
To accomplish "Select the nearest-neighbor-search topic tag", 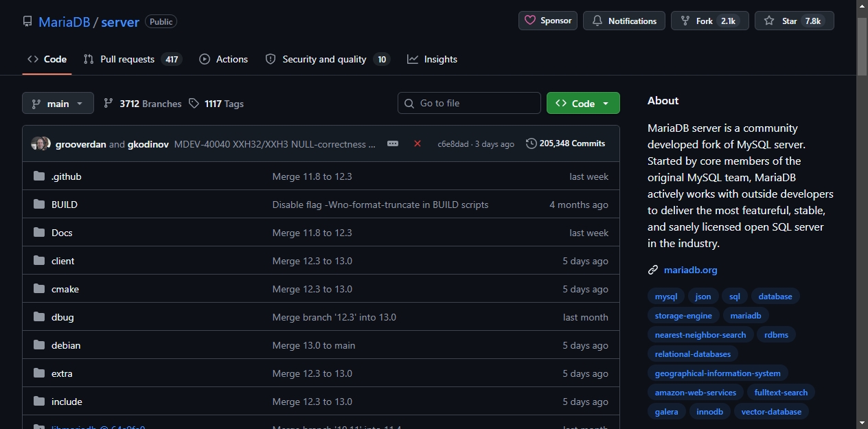I will (x=700, y=335).
